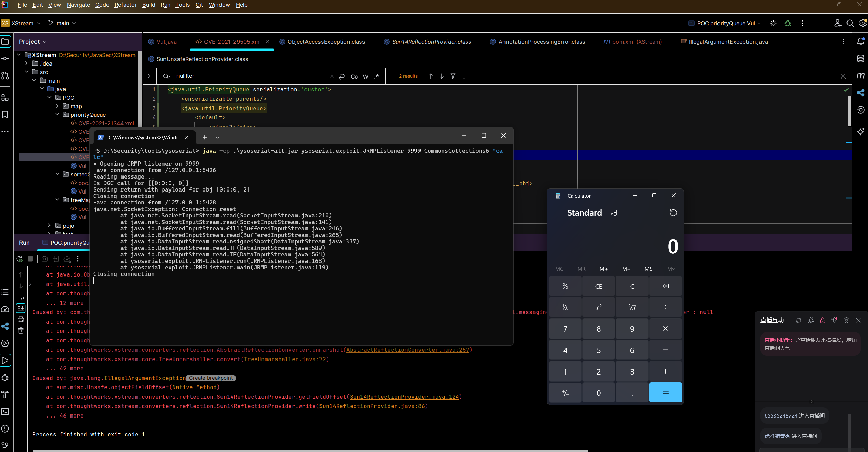Click the Rerun icon in Run panel

(x=19, y=259)
